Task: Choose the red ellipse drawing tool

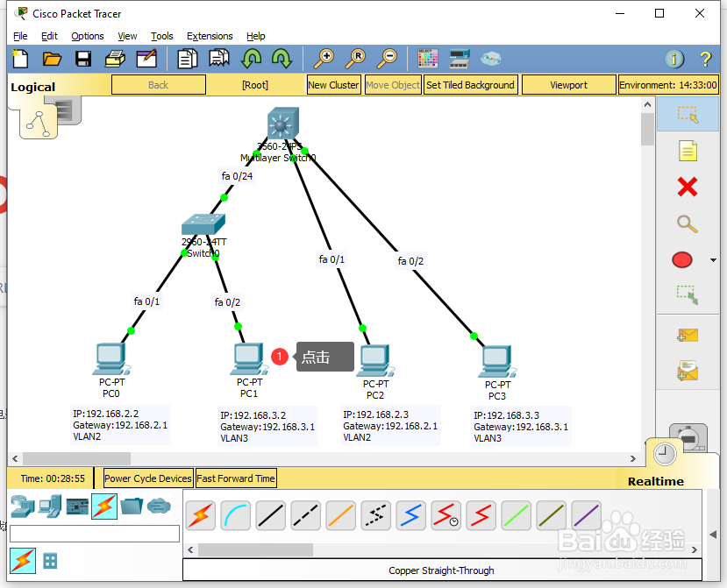Action: (x=682, y=260)
